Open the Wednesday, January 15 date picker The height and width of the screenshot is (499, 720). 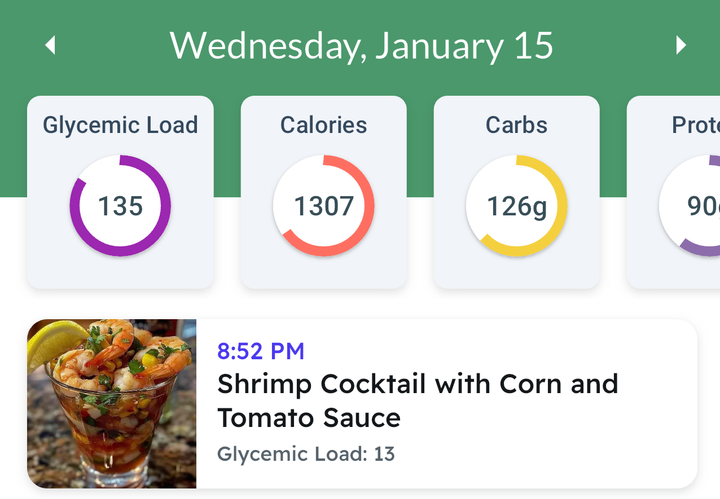[x=361, y=46]
